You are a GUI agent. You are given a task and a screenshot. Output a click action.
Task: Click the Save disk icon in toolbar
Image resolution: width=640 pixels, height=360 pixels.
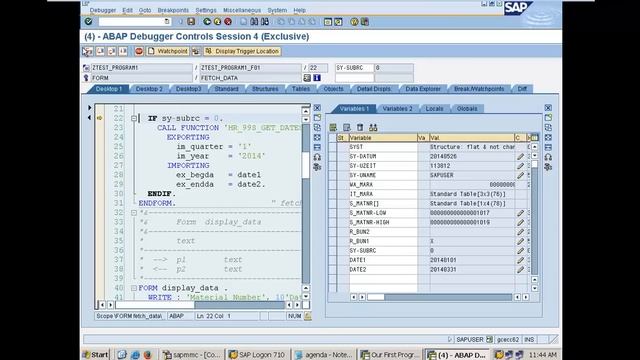click(x=191, y=22)
